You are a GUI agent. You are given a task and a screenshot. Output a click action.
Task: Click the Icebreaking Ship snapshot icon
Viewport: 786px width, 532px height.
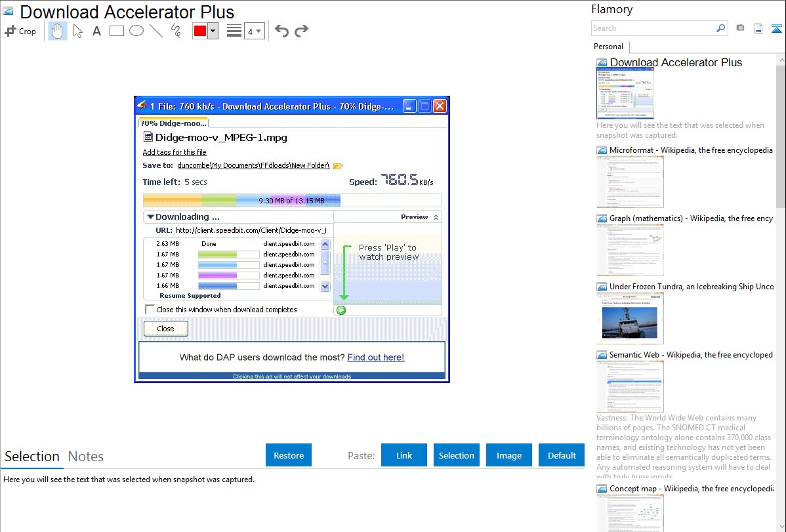point(602,287)
